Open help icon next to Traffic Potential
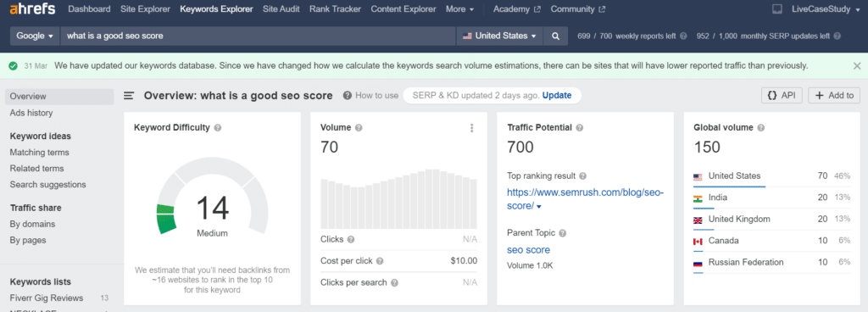 [x=579, y=128]
